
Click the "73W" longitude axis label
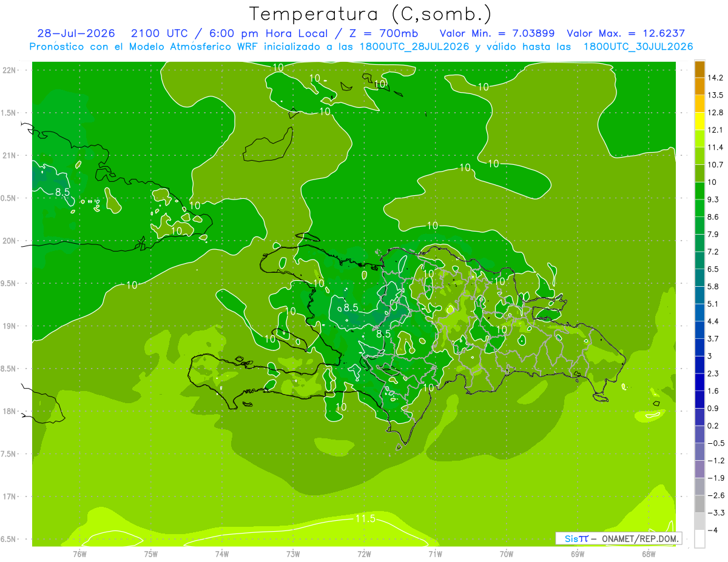tap(293, 554)
